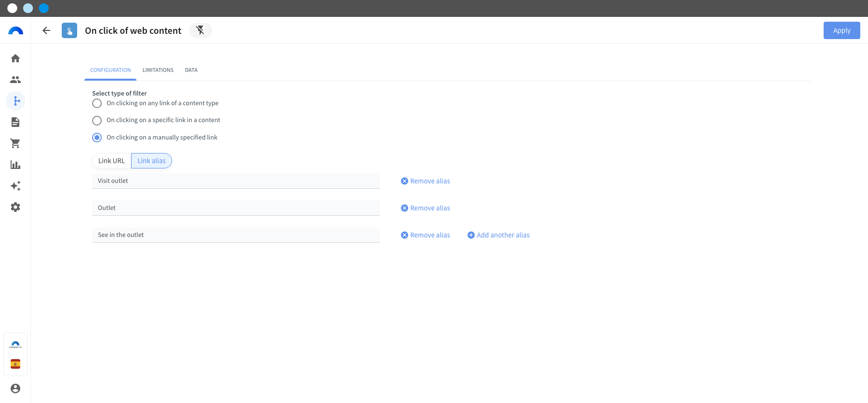Open the AI sparkles icon
Viewport: 868px width, 403px height.
(x=15, y=186)
